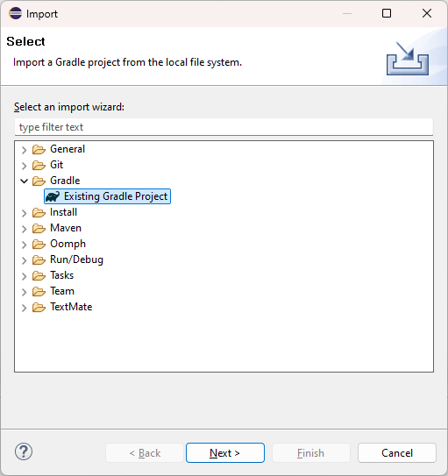Select the Git folder icon
Image resolution: width=448 pixels, height=476 pixels.
39,165
